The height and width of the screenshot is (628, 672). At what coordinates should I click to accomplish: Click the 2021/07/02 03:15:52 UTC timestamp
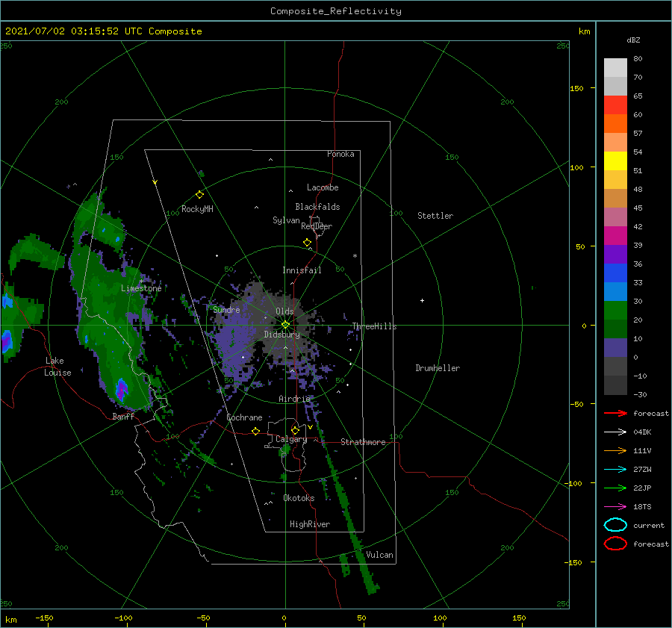[x=103, y=31]
